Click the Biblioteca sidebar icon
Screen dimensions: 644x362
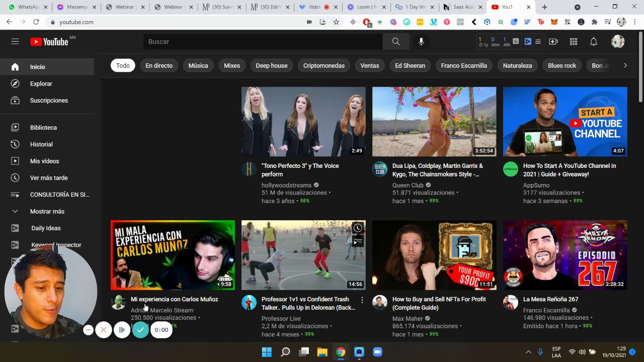coord(15,128)
